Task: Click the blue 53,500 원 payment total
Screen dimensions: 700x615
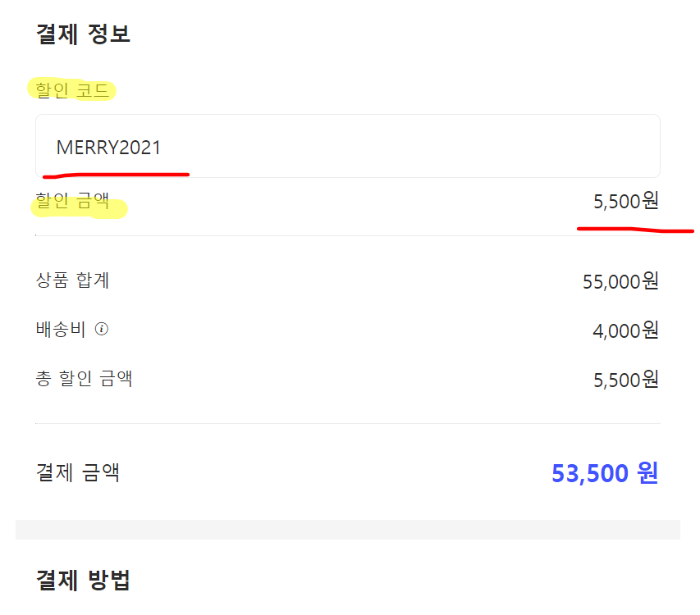Action: tap(605, 473)
